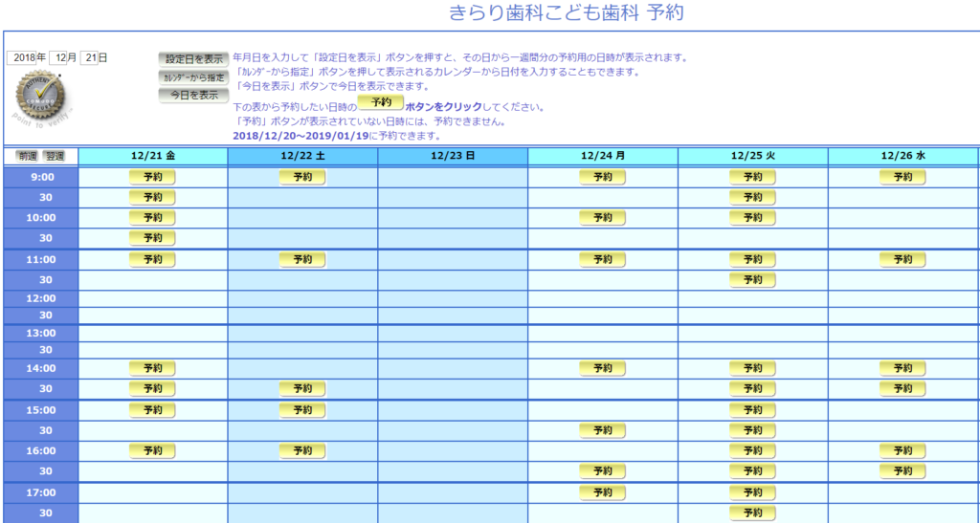Reserve 12/21 at 15:00

pyautogui.click(x=152, y=411)
